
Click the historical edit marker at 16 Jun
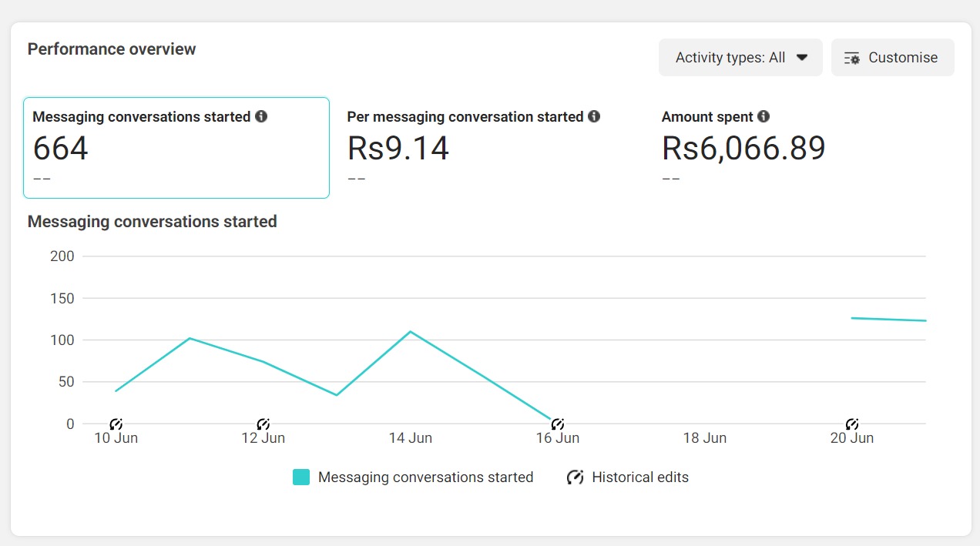click(558, 424)
